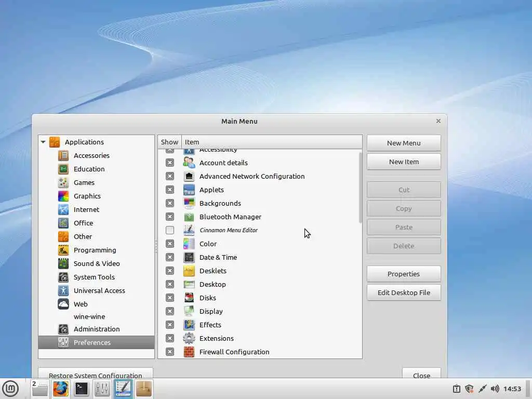Uncheck Advanced Network Configuration show checkbox

coord(170,176)
